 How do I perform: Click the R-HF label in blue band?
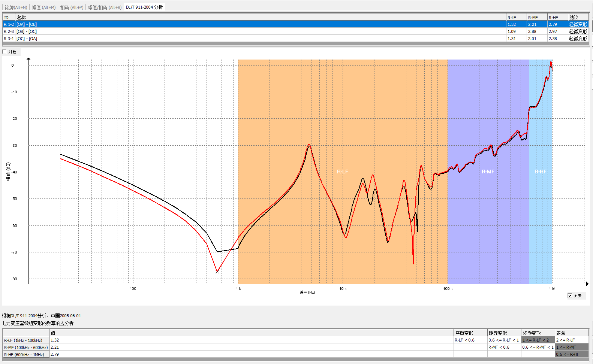[x=540, y=172]
